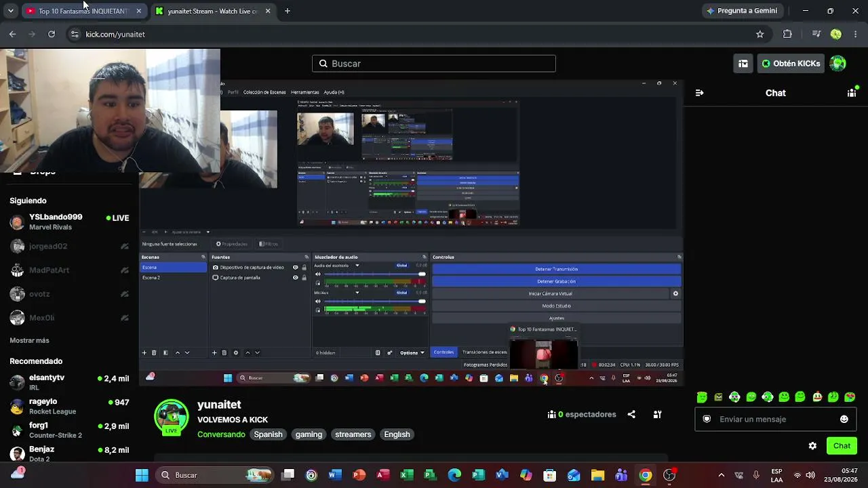Viewport: 868px width, 488px height.
Task: Collapse the chat panel arrow
Action: click(x=700, y=93)
